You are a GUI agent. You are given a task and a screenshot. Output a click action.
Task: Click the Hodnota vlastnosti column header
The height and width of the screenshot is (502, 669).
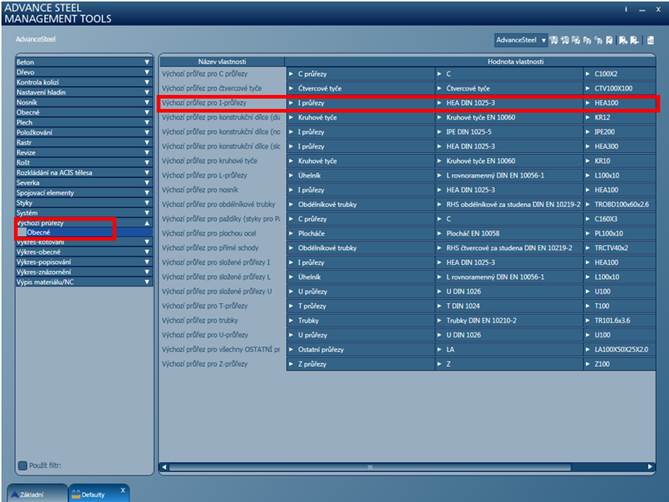[x=515, y=61]
